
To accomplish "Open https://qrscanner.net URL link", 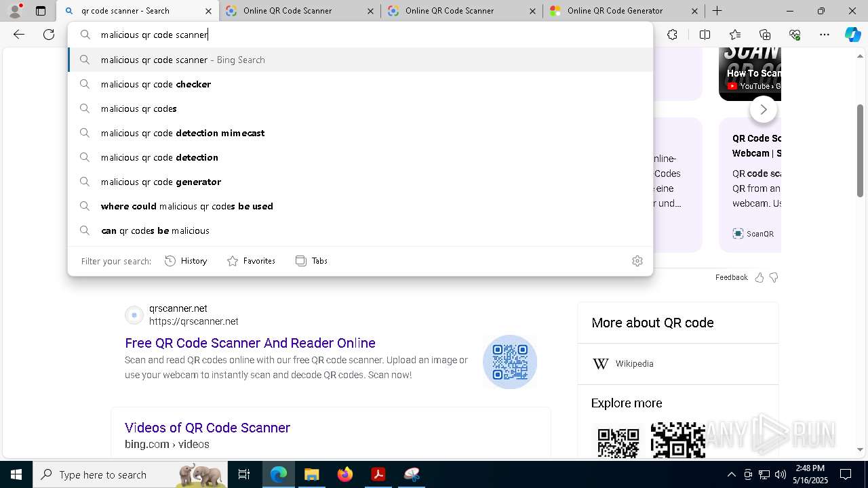I will coord(194,321).
